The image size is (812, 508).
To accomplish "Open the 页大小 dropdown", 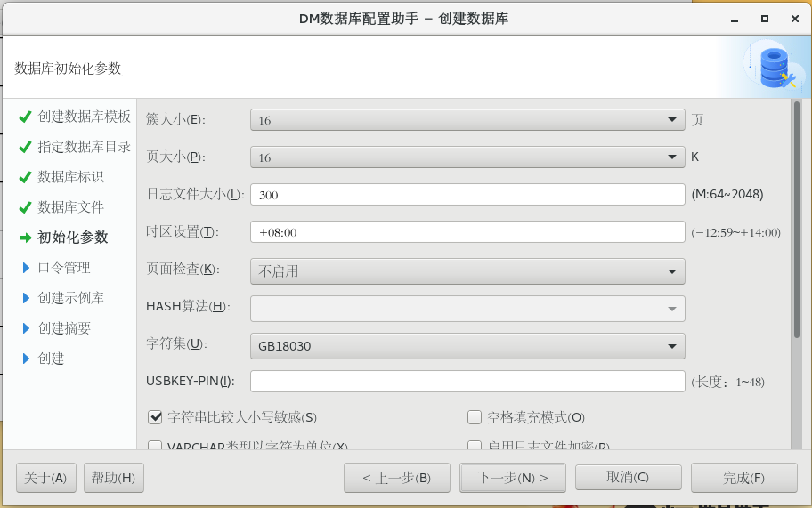I will [467, 157].
